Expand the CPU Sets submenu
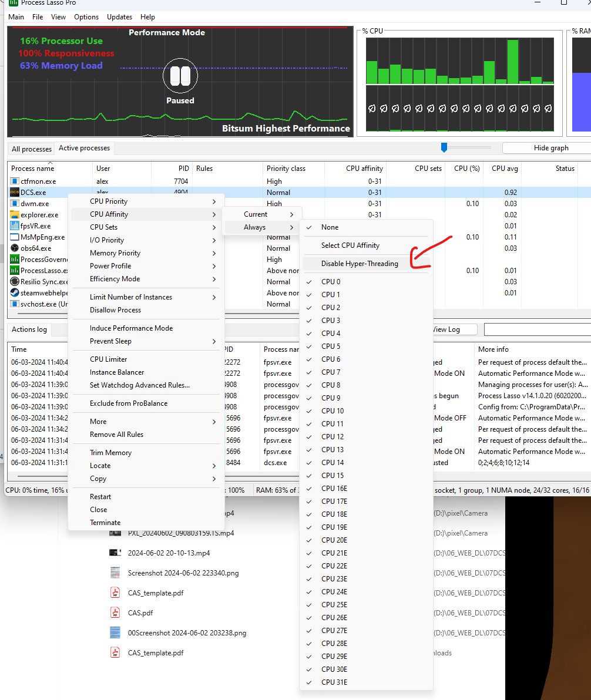This screenshot has width=591, height=700. [146, 227]
